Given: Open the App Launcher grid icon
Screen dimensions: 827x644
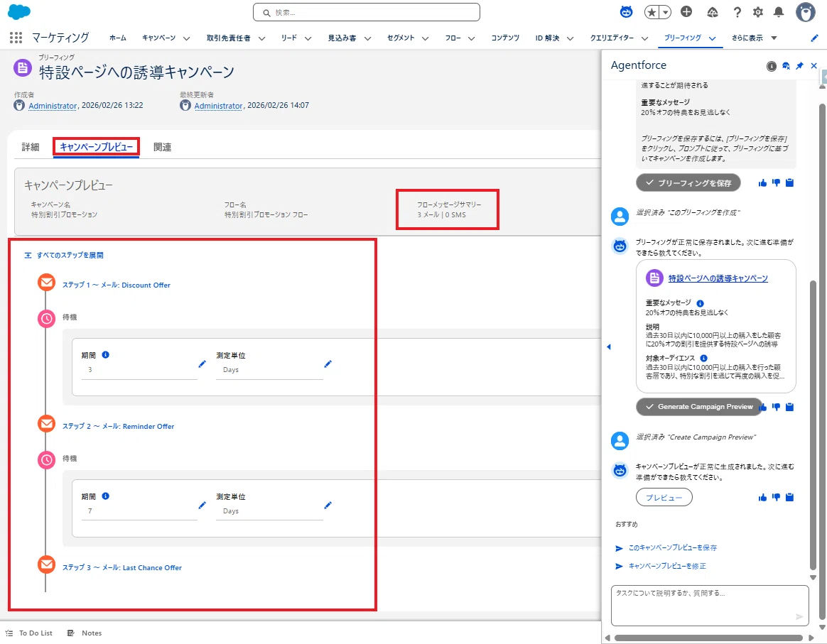Looking at the screenshot, I should [x=16, y=38].
